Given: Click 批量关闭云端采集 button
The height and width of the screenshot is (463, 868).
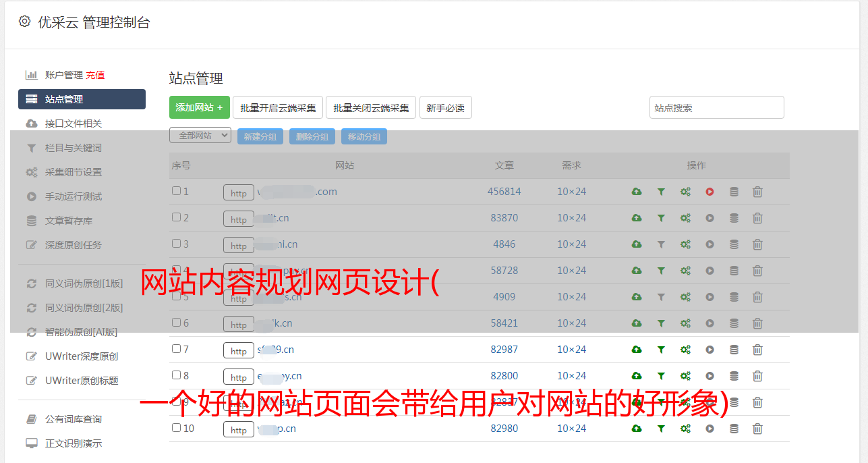Looking at the screenshot, I should click(x=371, y=107).
